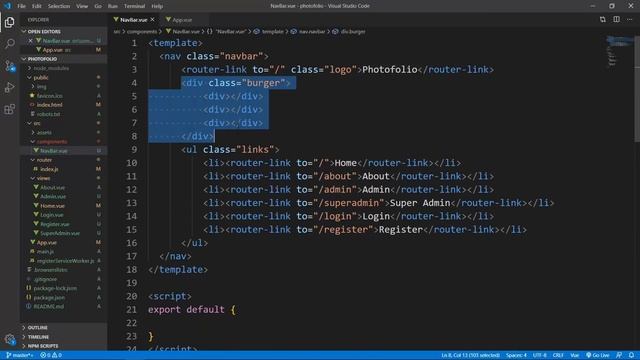640x360 pixels.
Task: Click the Spaces: 4 indentation setting
Action: (516, 356)
